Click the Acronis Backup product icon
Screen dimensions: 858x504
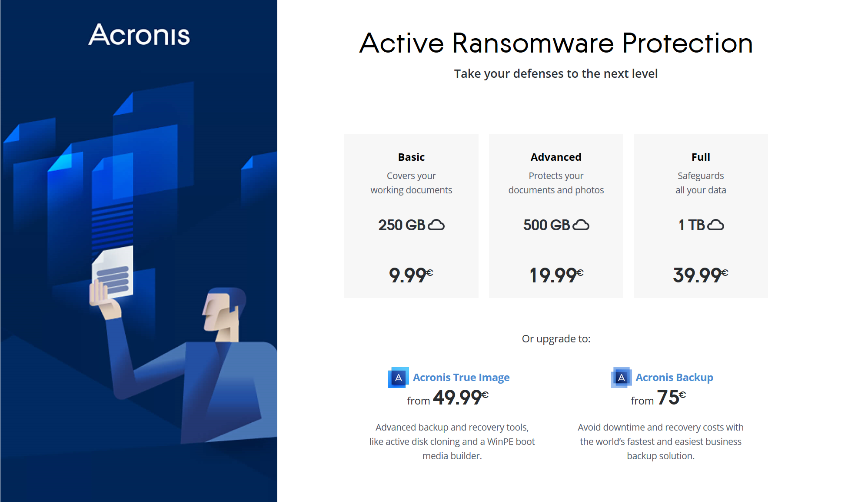tap(621, 378)
